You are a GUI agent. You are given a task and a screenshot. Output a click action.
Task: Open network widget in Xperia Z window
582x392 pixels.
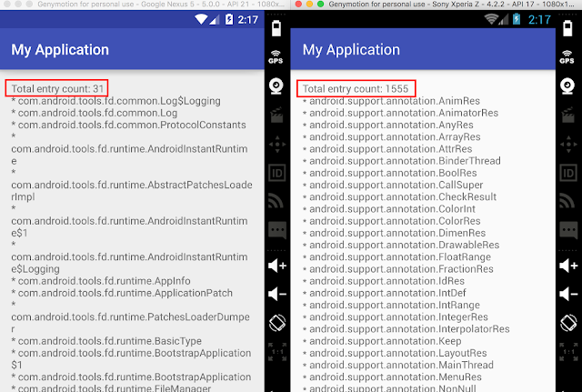(567, 201)
